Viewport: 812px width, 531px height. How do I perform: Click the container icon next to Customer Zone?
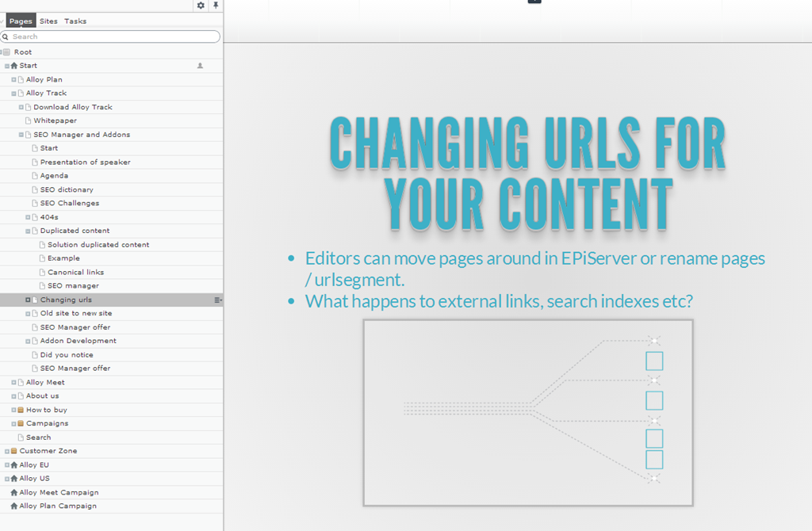13,451
